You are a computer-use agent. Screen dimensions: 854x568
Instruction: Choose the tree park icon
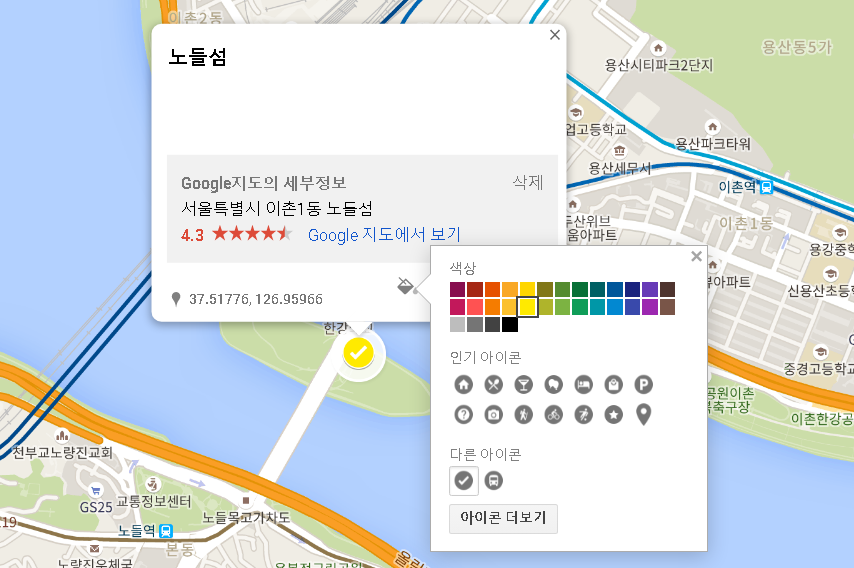553,384
